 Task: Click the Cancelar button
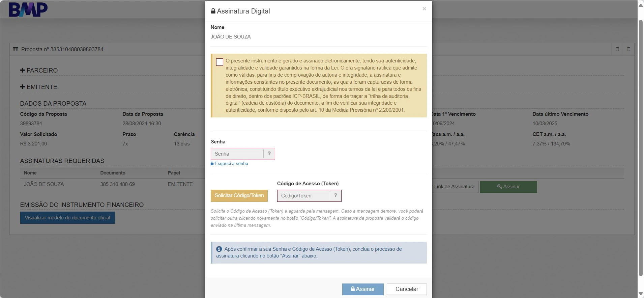click(407, 289)
